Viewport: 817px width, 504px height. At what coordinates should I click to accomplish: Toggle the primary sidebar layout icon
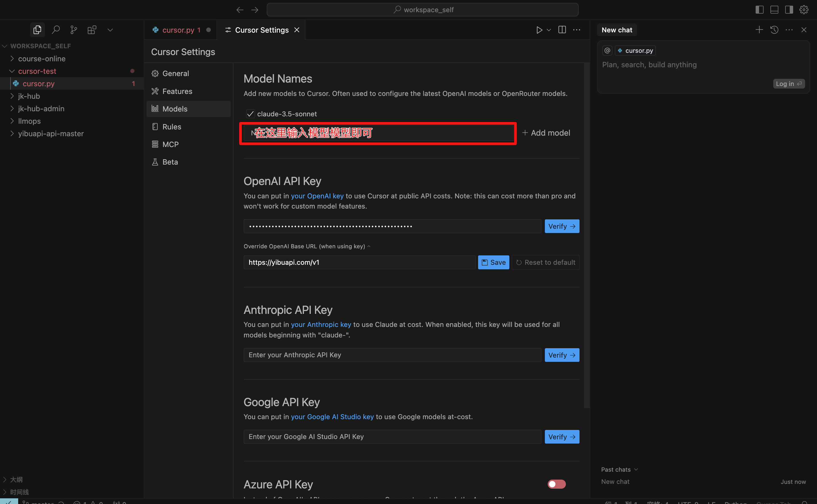(760, 10)
